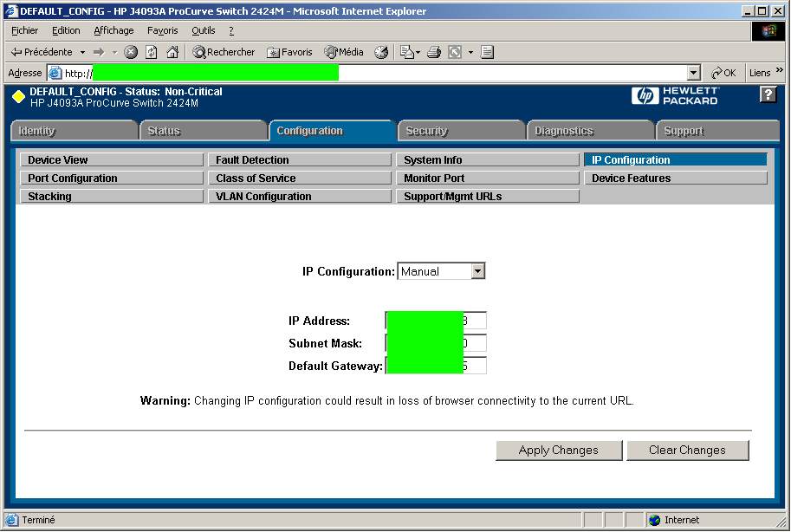791x532 pixels.
Task: Open Fault Detection
Action: tap(300, 160)
